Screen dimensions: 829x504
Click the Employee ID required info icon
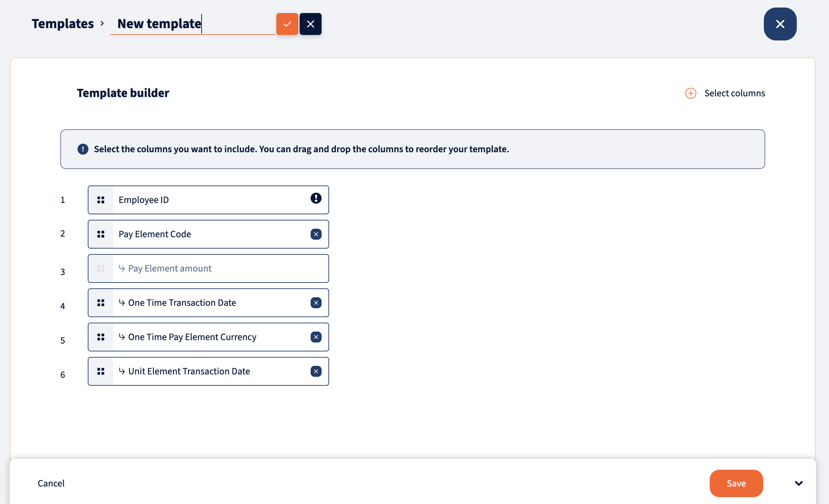[316, 198]
